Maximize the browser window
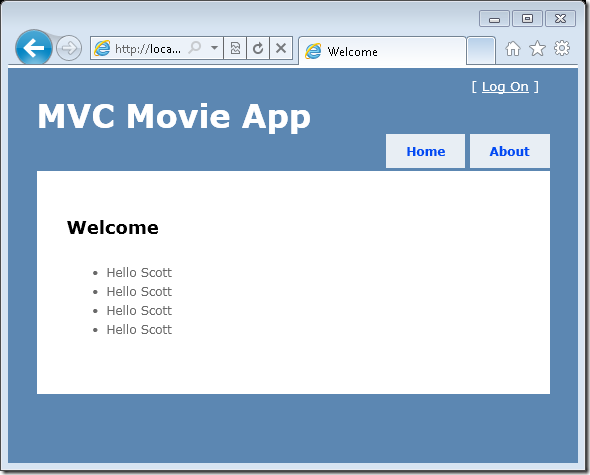This screenshot has width=590, height=475. (x=527, y=19)
